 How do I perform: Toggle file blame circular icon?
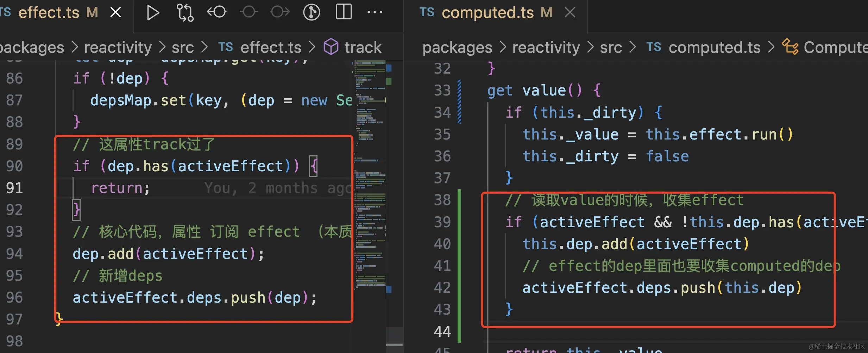(312, 12)
